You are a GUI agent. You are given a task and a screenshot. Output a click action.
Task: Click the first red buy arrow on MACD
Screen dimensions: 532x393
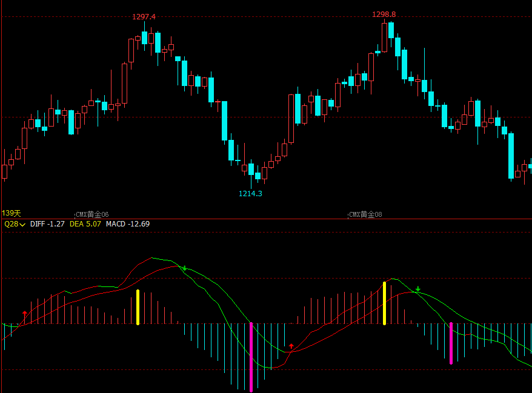coord(24,313)
